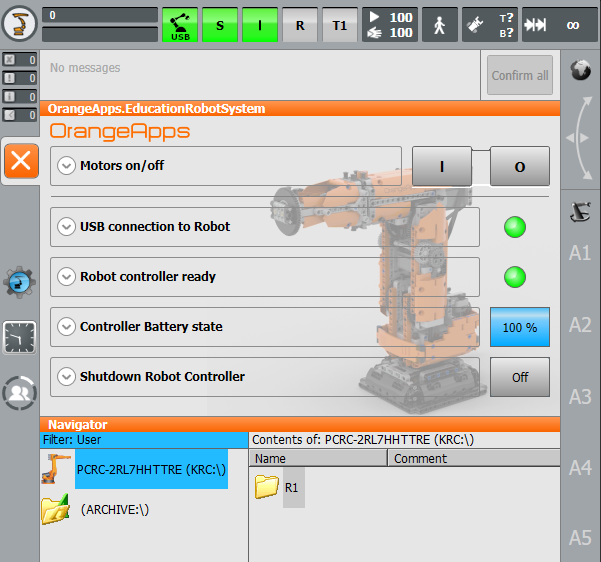The image size is (601, 562).
Task: Select axis A1 jog key label
Action: pos(580,253)
